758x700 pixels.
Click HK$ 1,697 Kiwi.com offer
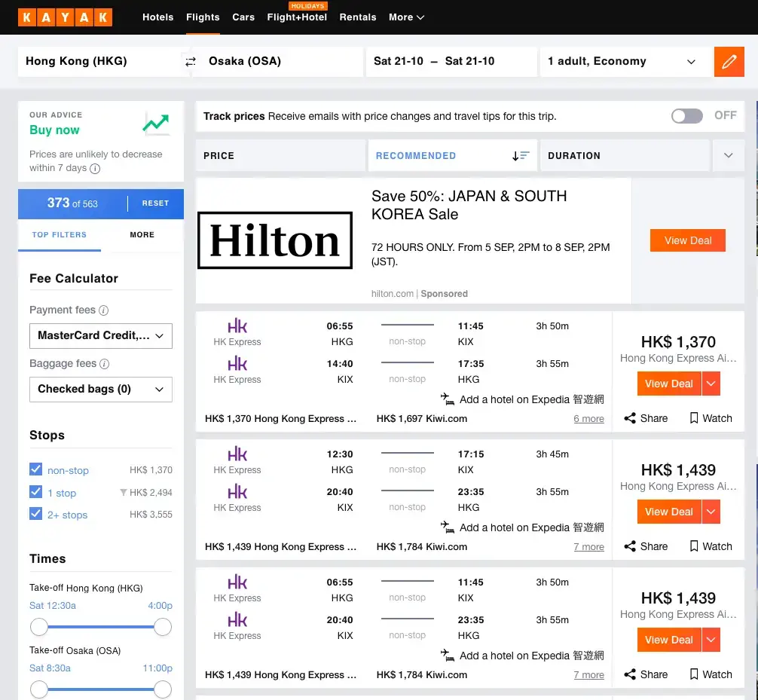pyautogui.click(x=422, y=419)
